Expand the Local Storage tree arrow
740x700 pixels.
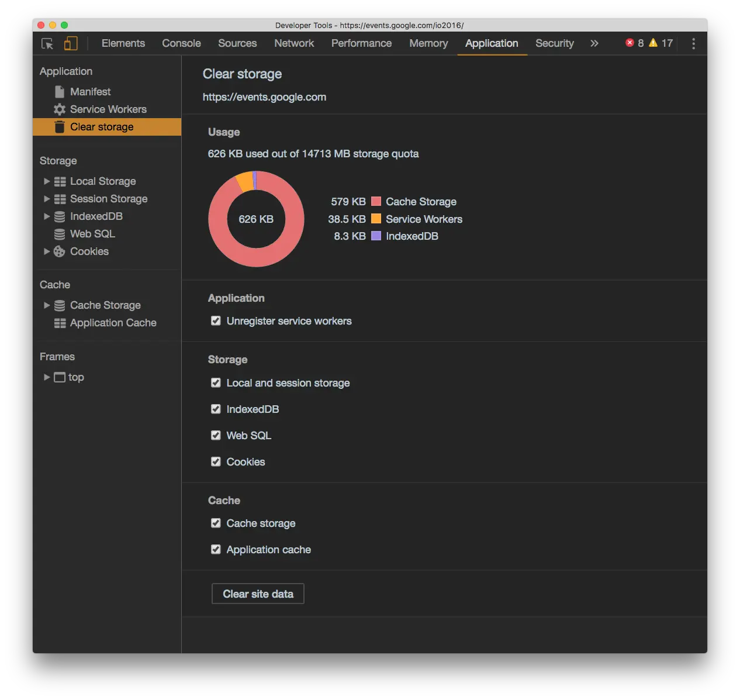pyautogui.click(x=47, y=181)
